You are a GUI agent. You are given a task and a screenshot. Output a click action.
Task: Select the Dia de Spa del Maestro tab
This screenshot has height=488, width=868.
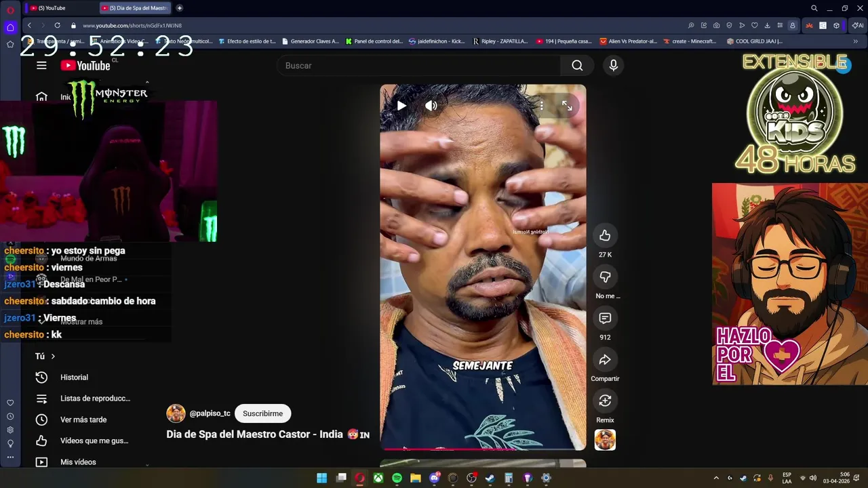(134, 8)
